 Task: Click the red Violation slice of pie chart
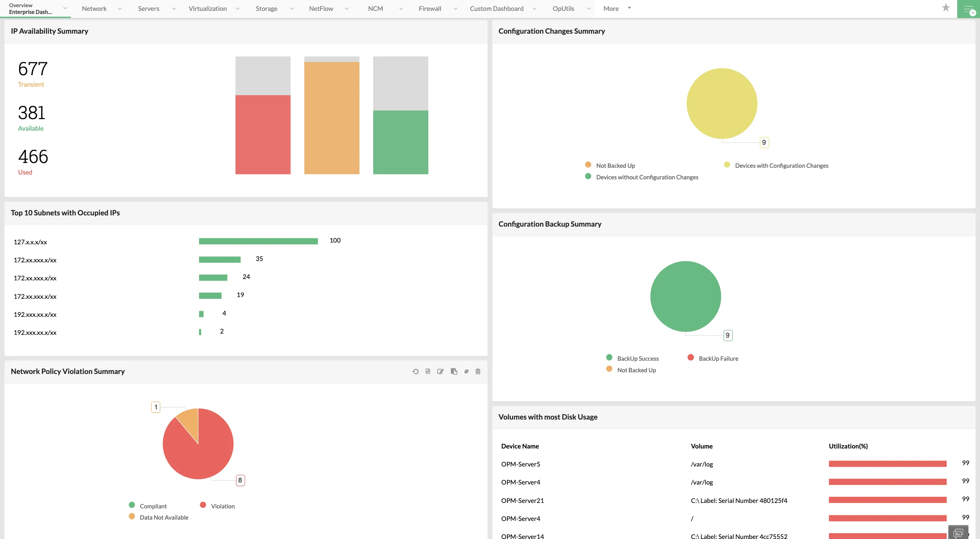(206, 453)
